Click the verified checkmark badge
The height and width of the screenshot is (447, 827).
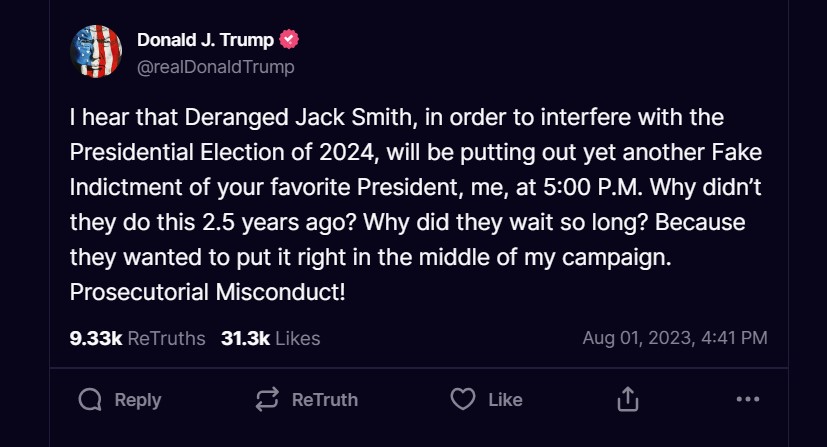(x=290, y=41)
